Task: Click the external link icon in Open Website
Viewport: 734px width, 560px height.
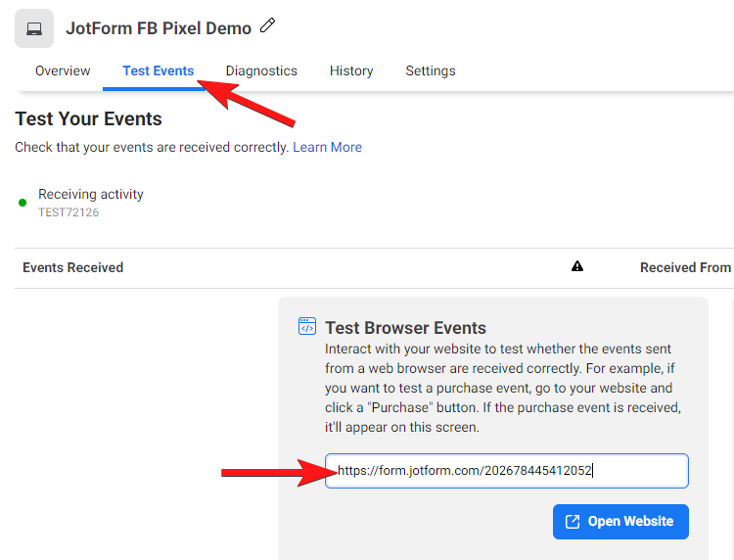Action: 573,522
